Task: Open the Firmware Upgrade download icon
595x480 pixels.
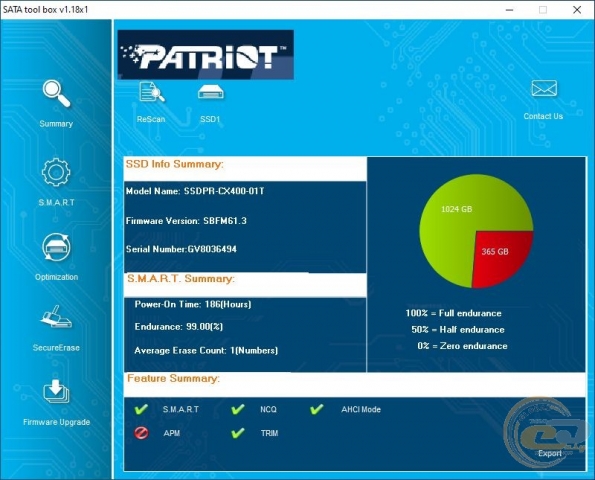Action: (56, 392)
